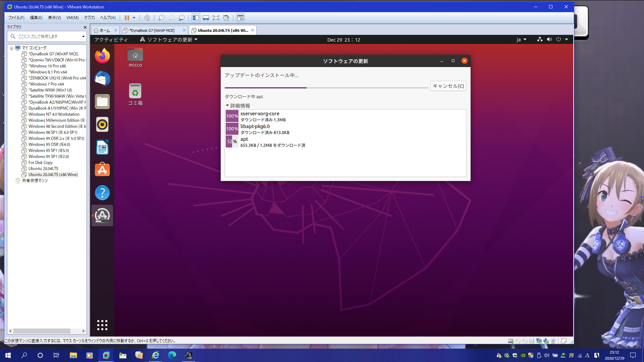Click VMware network adapter status icon
The height and width of the screenshot is (362, 644).
[x=539, y=341]
